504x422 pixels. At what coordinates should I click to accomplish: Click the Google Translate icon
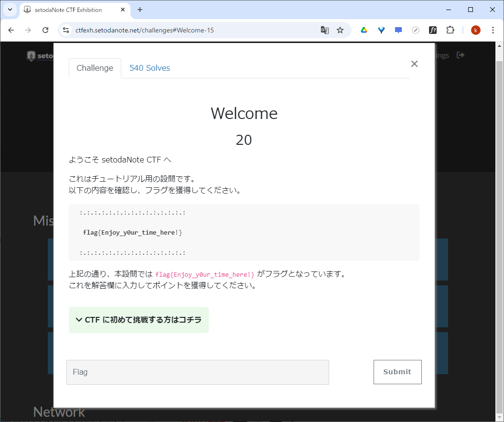click(x=325, y=30)
